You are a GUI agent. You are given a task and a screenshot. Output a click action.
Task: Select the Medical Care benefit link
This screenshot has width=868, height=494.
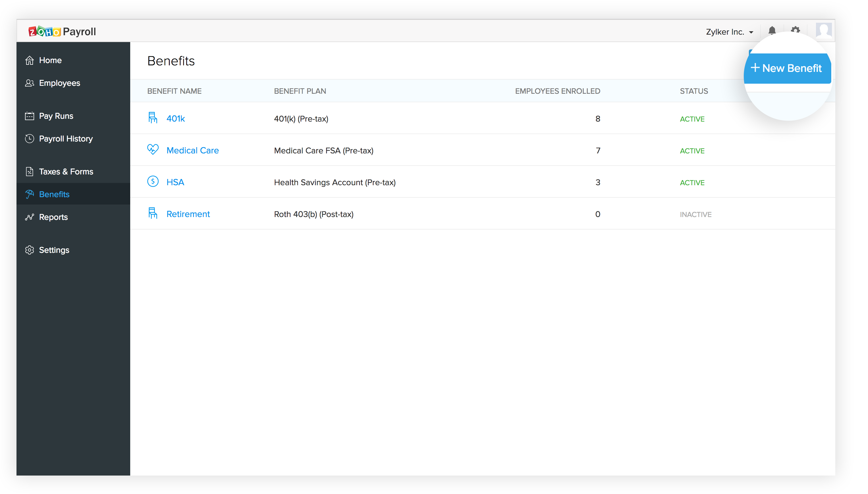coord(192,150)
